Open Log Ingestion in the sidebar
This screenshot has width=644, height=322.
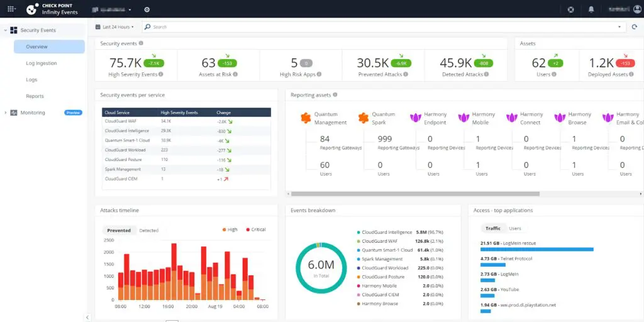point(42,64)
